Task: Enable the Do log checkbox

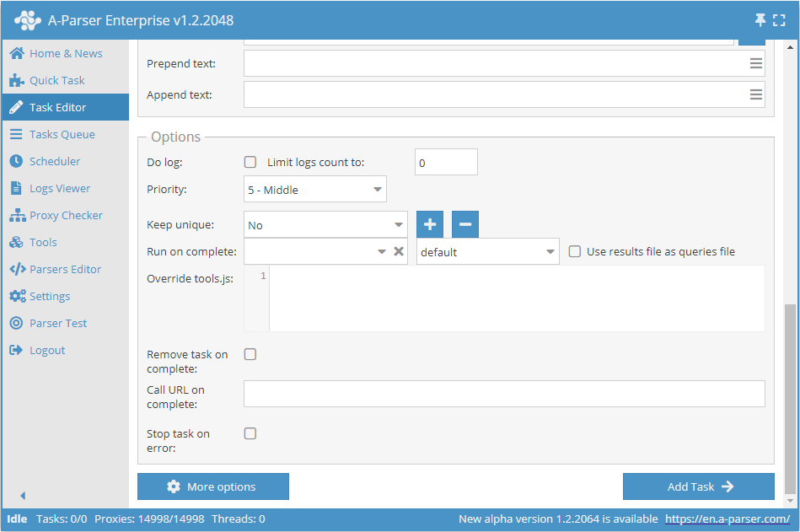Action: pyautogui.click(x=250, y=162)
